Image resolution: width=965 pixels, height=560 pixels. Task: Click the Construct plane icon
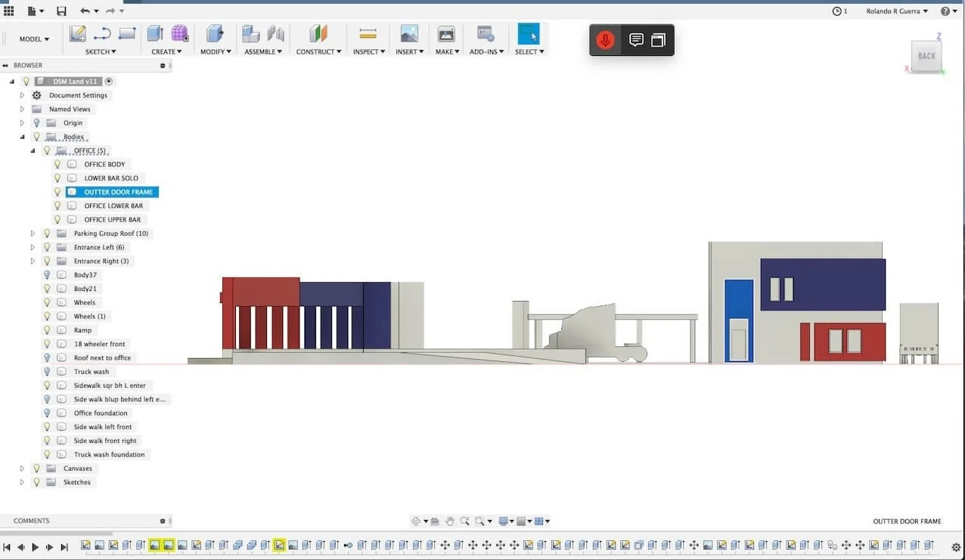pyautogui.click(x=318, y=34)
